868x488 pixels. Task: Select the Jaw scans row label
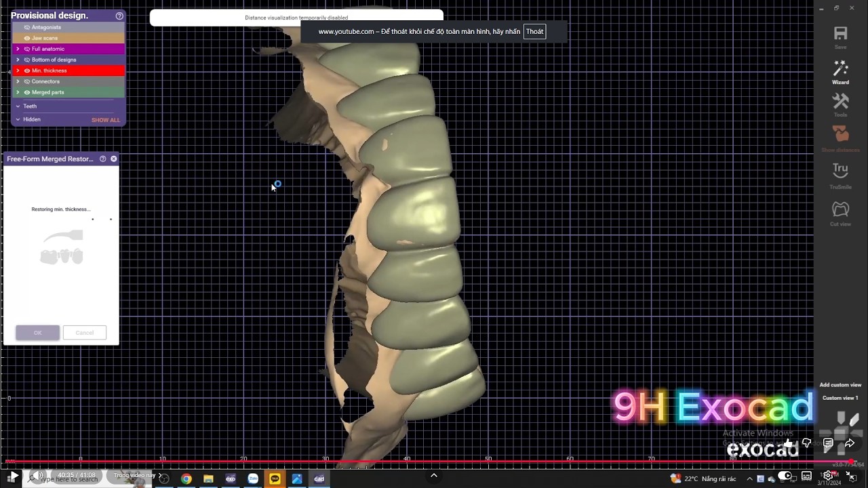click(x=45, y=38)
